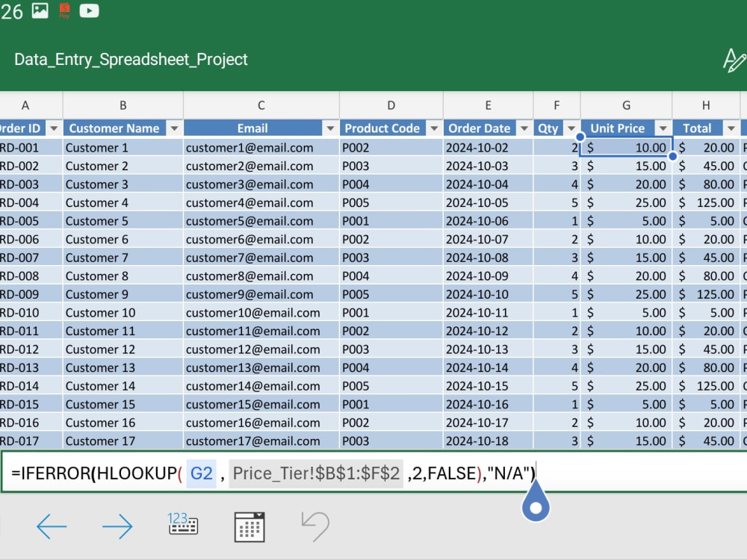747x560 pixels.
Task: Open Total column filter dropdown
Action: coord(731,128)
